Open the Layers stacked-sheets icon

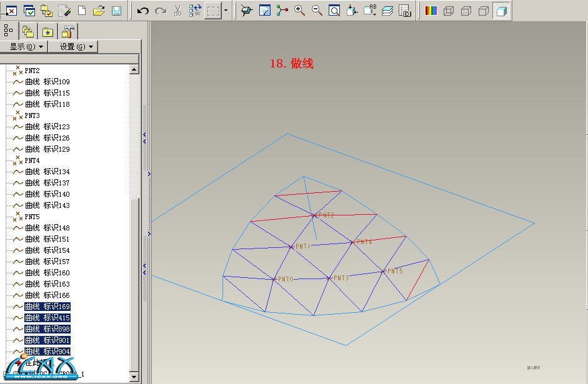click(x=387, y=11)
